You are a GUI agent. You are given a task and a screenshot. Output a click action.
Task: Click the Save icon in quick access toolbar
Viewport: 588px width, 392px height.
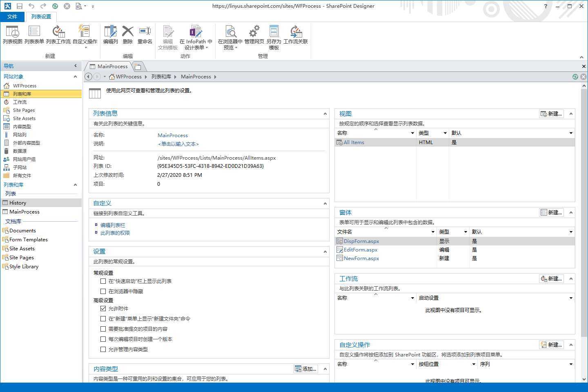20,6
